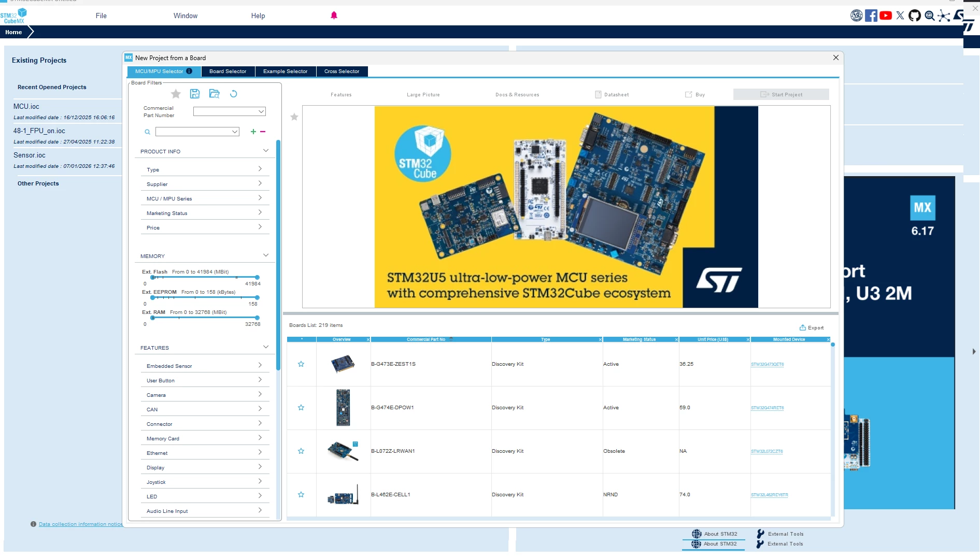
Task: Click the Ext. Flash slider upper handle
Action: click(x=257, y=278)
